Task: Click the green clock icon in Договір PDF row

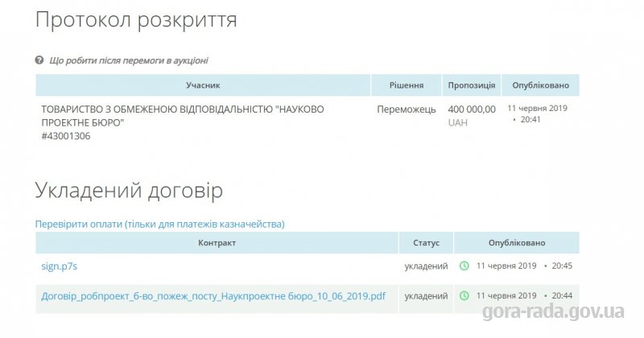Action: (464, 295)
